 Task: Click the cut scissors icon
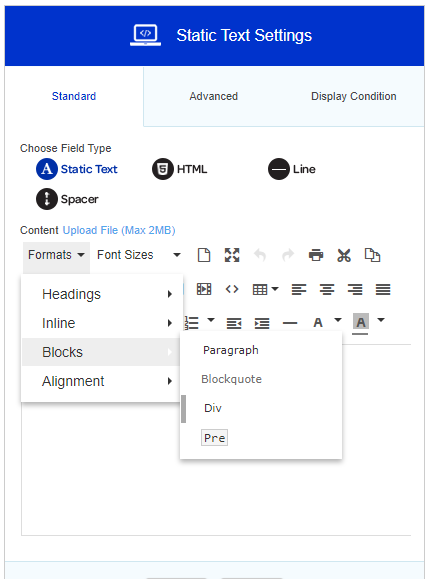coord(344,255)
